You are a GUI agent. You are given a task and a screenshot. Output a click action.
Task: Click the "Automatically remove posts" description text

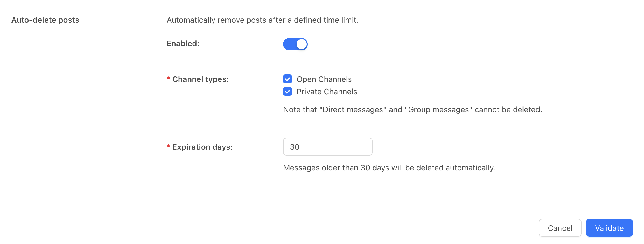click(x=262, y=20)
